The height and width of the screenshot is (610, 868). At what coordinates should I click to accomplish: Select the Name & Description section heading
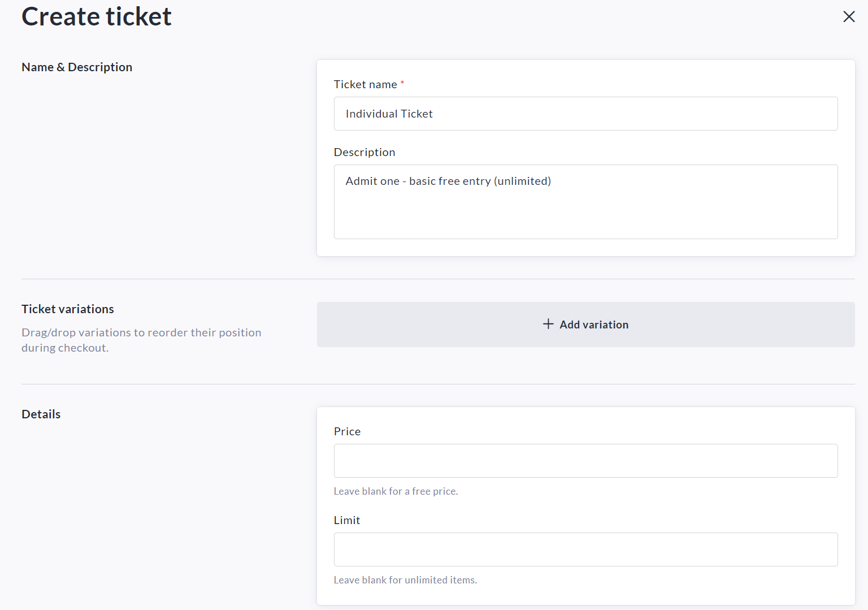tap(77, 67)
